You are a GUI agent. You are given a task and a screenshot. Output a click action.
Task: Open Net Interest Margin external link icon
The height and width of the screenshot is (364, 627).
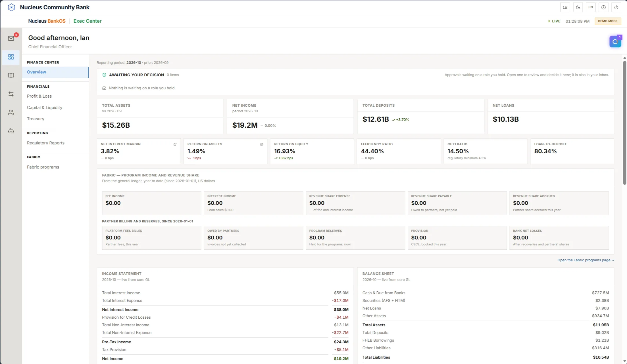tap(175, 144)
